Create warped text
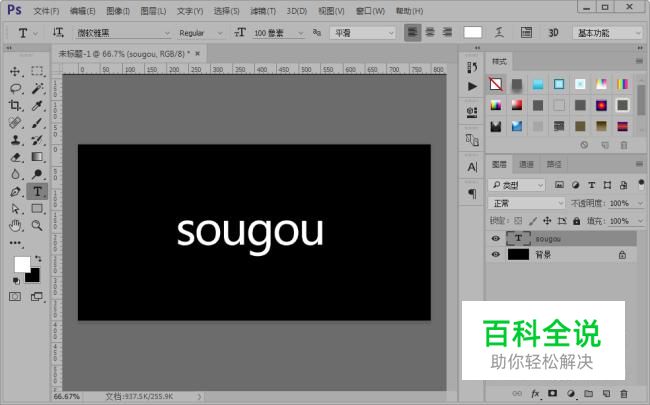Viewport: 650px width, 405px height. tap(499, 32)
